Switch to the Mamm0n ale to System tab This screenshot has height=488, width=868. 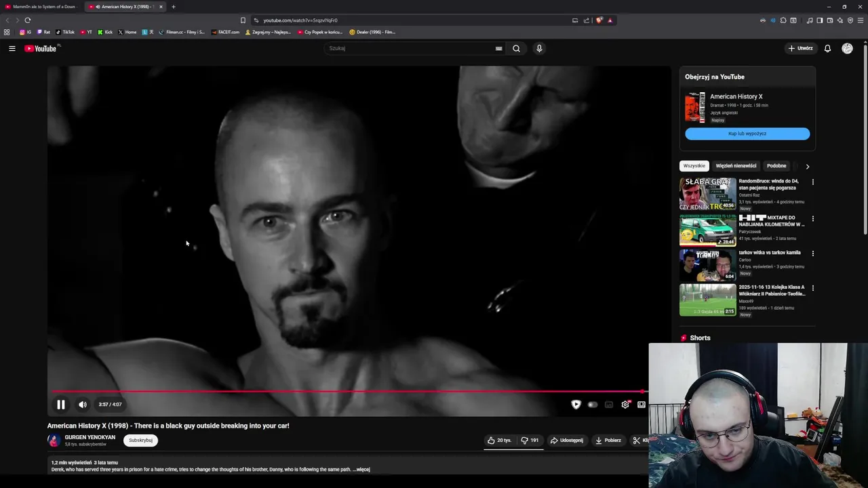tap(42, 7)
